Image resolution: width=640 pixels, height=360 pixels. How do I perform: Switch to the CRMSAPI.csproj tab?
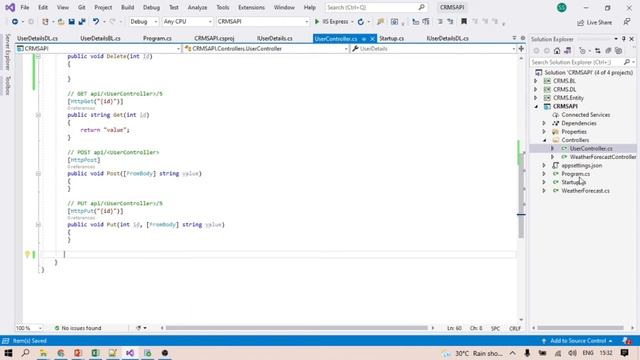214,38
